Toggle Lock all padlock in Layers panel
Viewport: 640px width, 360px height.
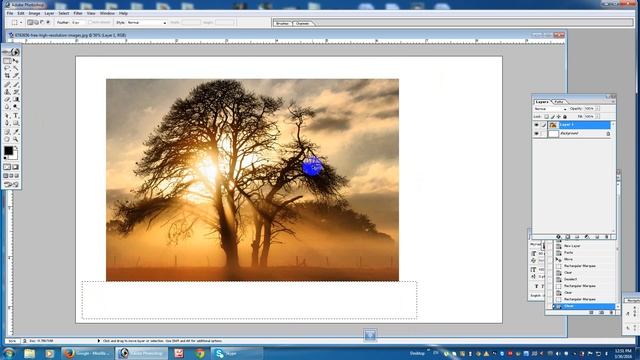coord(565,117)
